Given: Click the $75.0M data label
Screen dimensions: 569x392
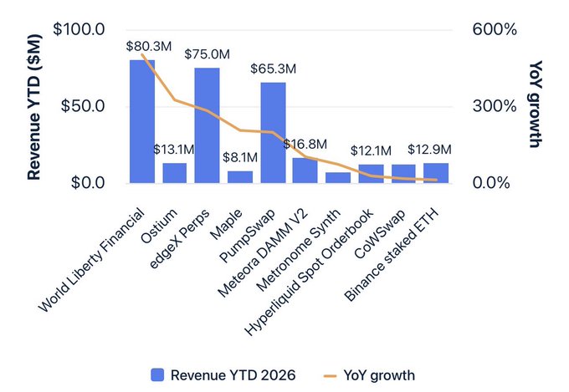Looking at the screenshot, I should [208, 54].
